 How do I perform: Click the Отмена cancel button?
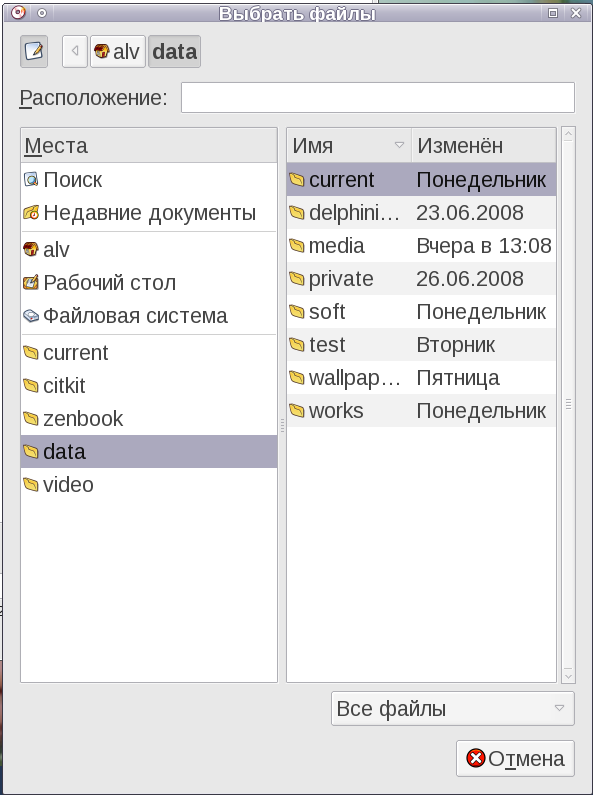click(x=515, y=758)
